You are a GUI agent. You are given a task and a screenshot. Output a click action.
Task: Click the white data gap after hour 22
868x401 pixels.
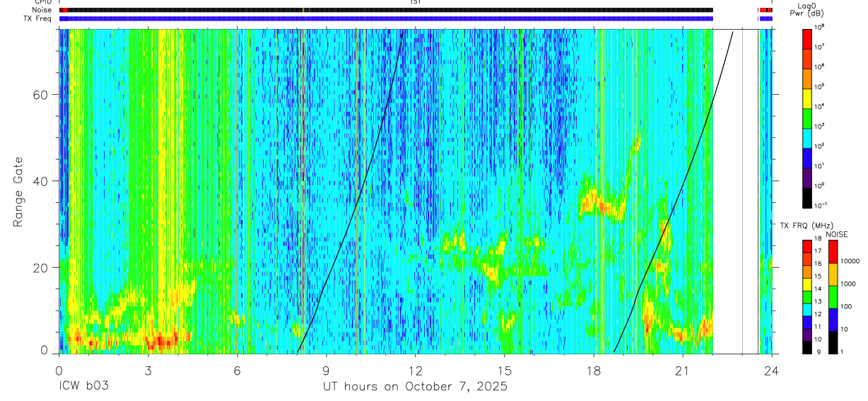click(736, 191)
